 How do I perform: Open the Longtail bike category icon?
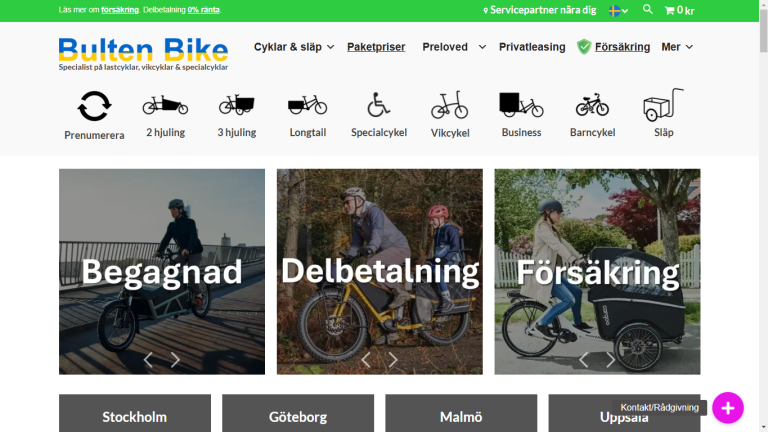coord(308,105)
